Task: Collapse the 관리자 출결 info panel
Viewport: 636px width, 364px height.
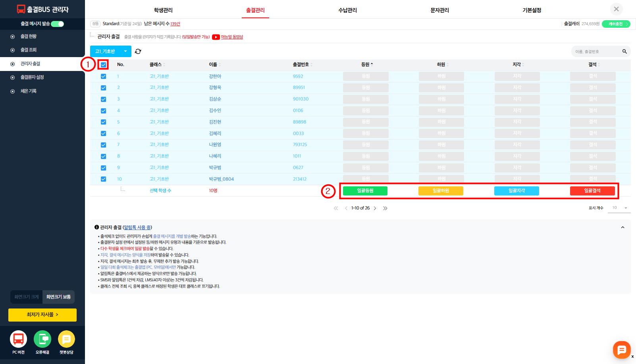Action: [x=623, y=228]
